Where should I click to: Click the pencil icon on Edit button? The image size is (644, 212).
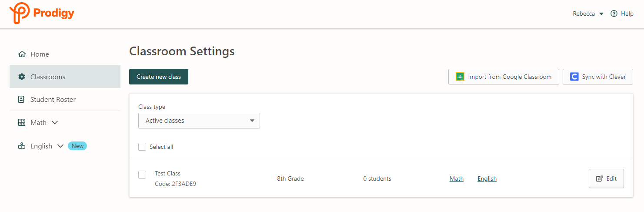pyautogui.click(x=600, y=178)
